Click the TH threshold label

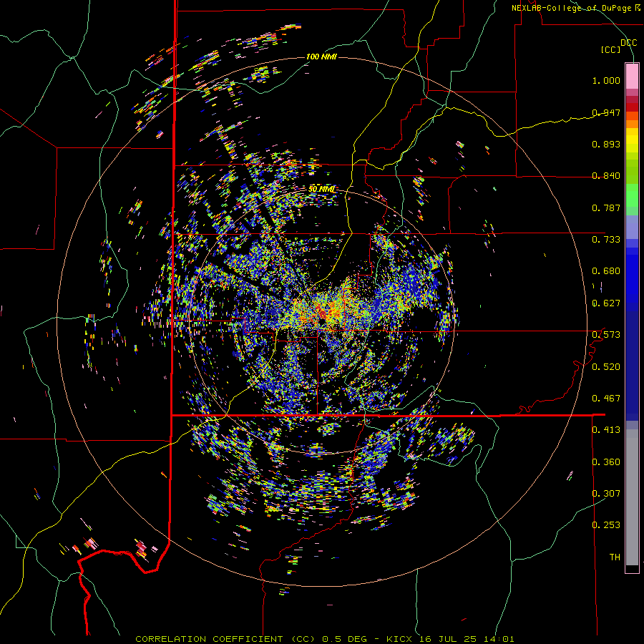tap(615, 557)
